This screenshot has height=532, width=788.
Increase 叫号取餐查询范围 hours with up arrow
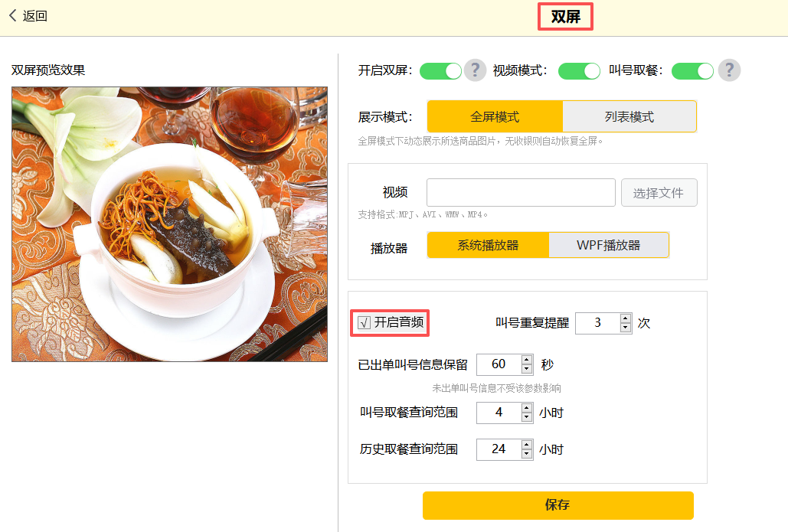(527, 408)
